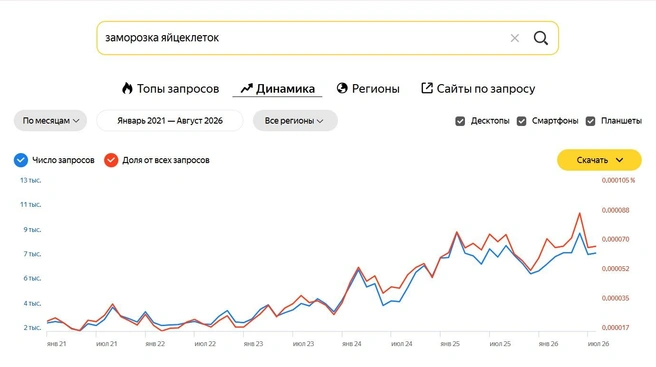Click the 0,000105 % right axis label
This screenshot has height=367, width=656.
coord(618,180)
